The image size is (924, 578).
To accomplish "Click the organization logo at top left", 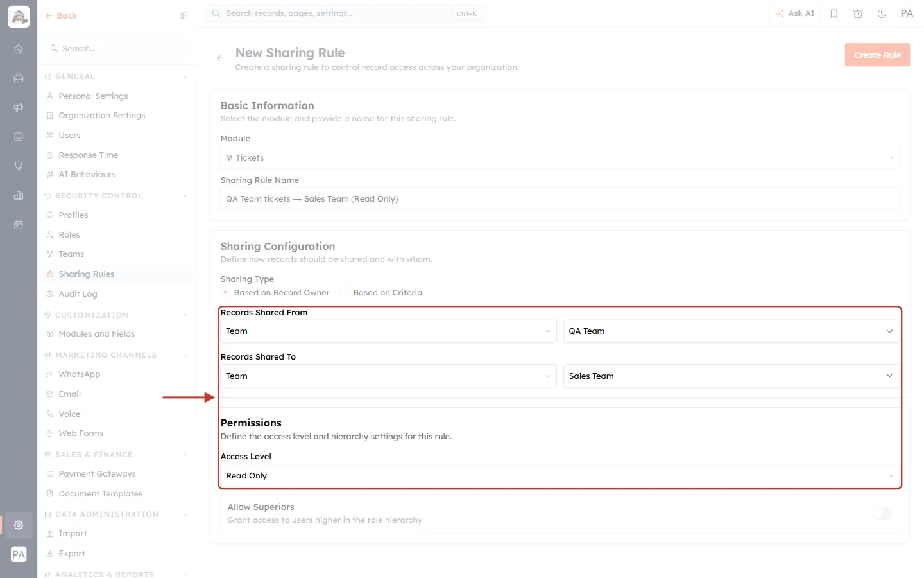I will [x=19, y=17].
